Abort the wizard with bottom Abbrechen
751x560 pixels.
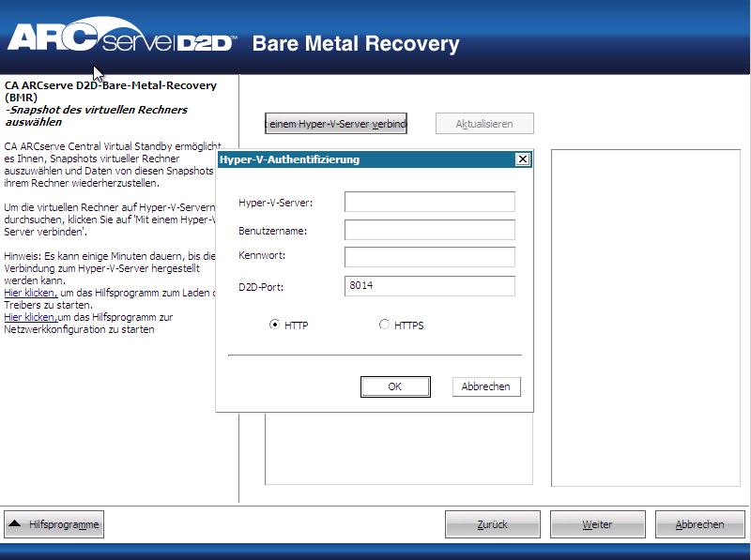[x=698, y=523]
